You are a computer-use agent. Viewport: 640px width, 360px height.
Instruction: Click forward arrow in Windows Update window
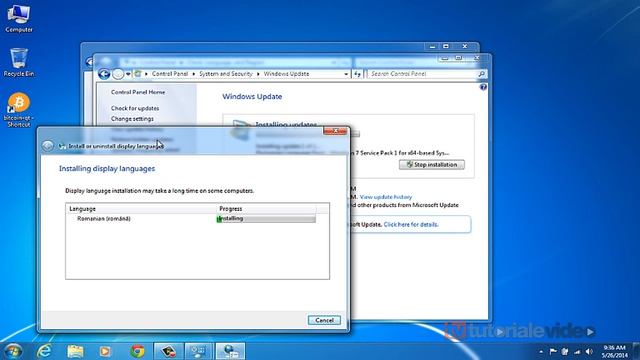[118, 74]
